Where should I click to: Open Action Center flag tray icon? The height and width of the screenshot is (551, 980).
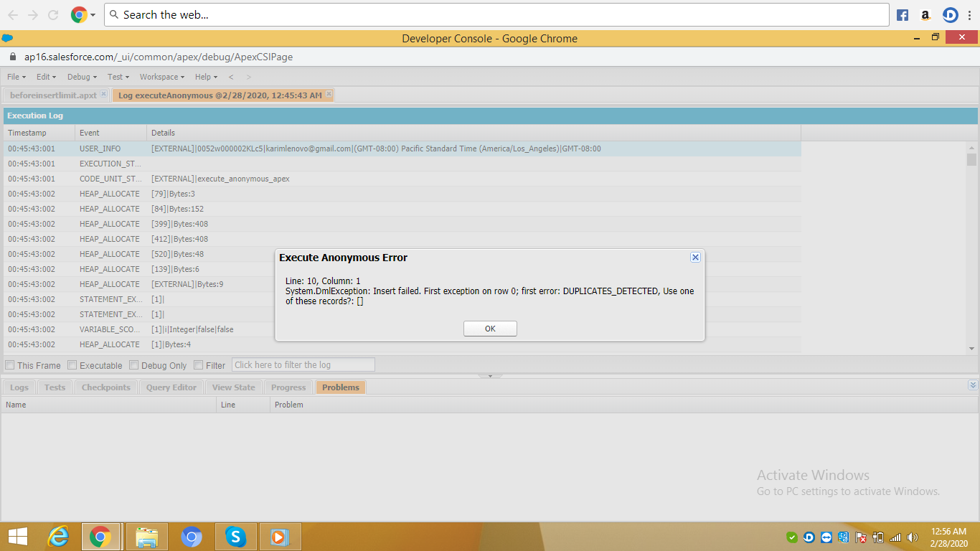point(861,537)
